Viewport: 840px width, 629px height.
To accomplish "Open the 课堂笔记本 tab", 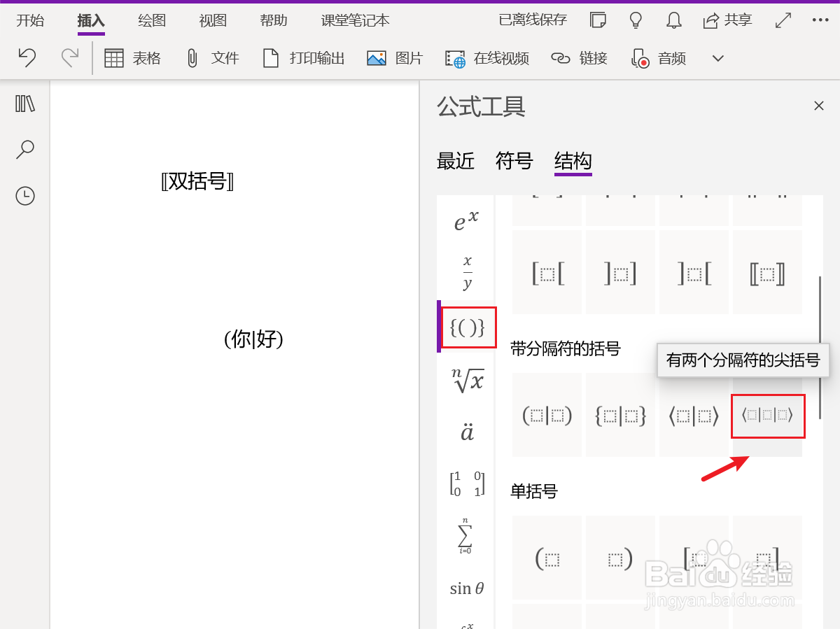I will (x=356, y=20).
